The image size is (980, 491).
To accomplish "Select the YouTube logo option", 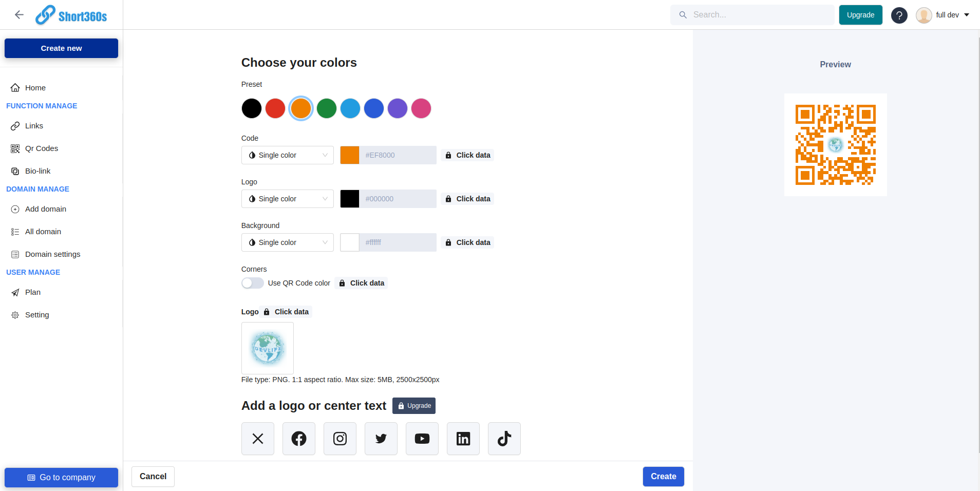I will click(422, 439).
